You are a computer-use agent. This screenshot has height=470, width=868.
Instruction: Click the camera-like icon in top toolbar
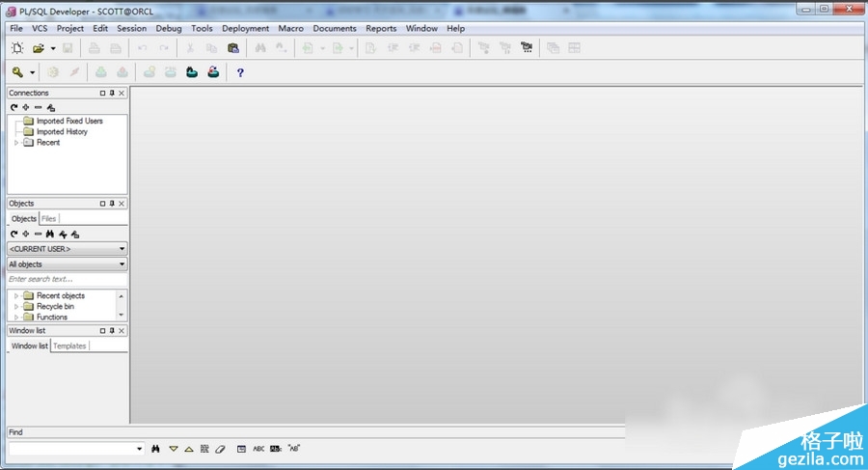click(527, 48)
